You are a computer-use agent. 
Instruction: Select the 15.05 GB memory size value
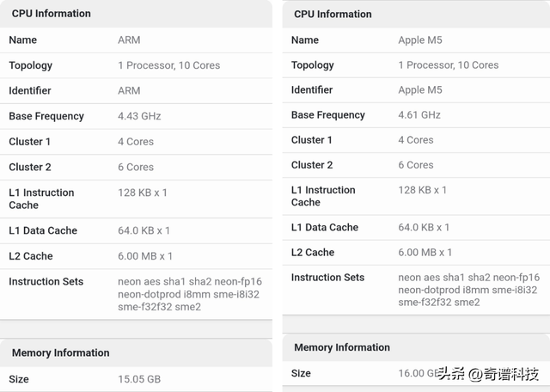pyautogui.click(x=139, y=379)
